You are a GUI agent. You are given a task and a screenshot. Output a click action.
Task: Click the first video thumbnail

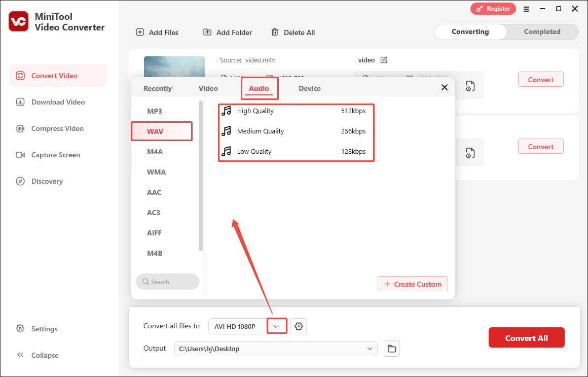[174, 67]
